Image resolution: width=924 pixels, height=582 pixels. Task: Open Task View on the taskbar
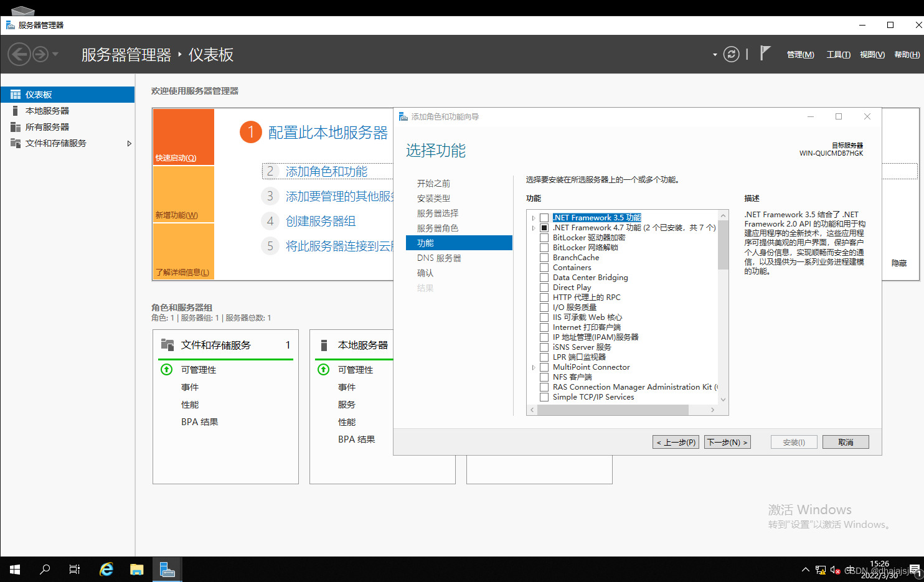[x=75, y=570]
